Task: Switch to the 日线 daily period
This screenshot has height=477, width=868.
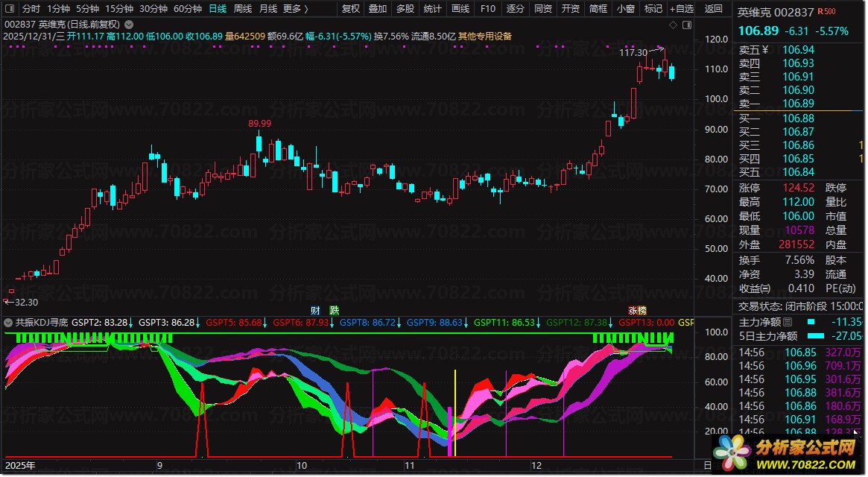Action: pyautogui.click(x=218, y=8)
